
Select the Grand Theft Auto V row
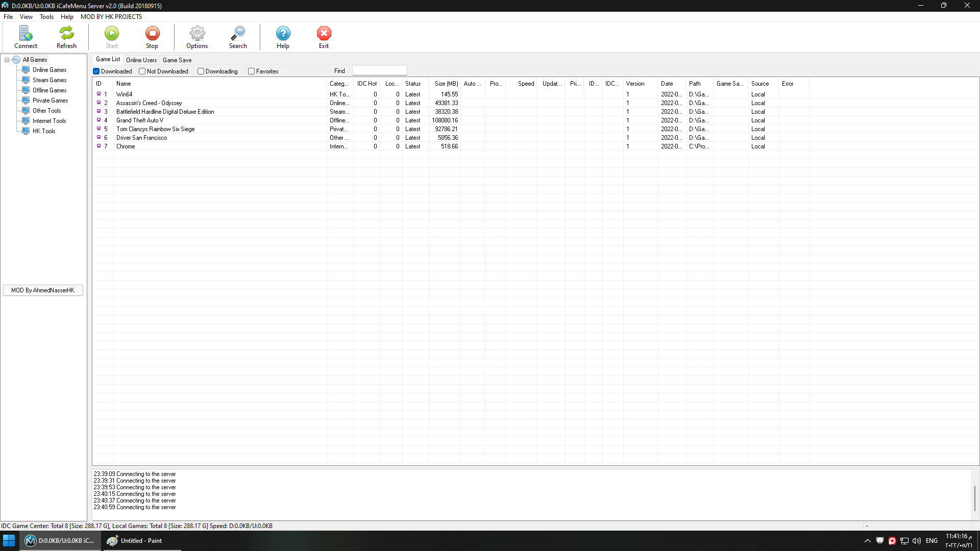[140, 120]
